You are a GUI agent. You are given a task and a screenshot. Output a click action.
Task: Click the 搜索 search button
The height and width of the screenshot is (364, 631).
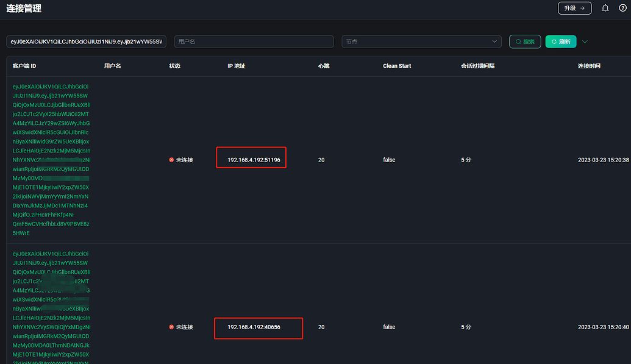[525, 41]
